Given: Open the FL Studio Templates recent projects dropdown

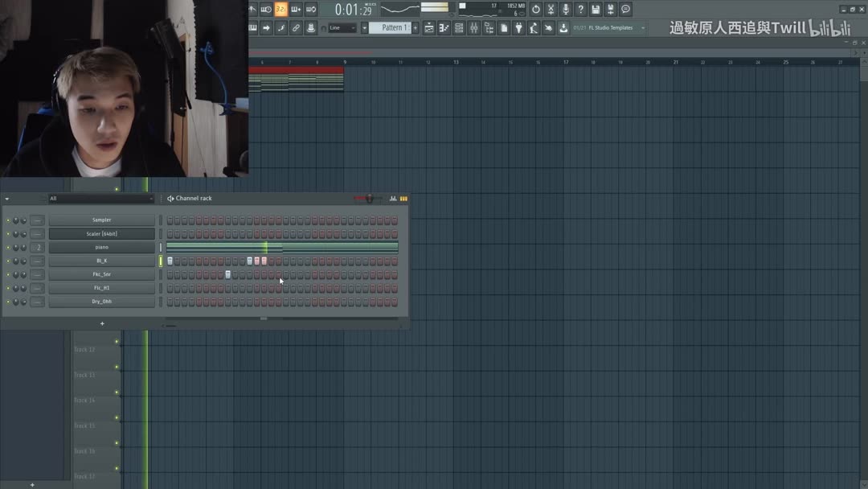Looking at the screenshot, I should pos(608,27).
